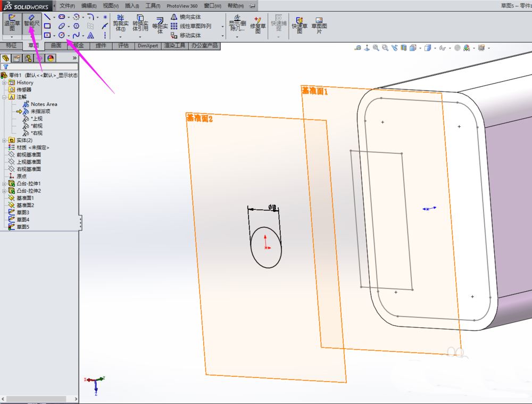Toggle the menu bar pin icon
This screenshot has width=532, height=404.
pos(252,6)
